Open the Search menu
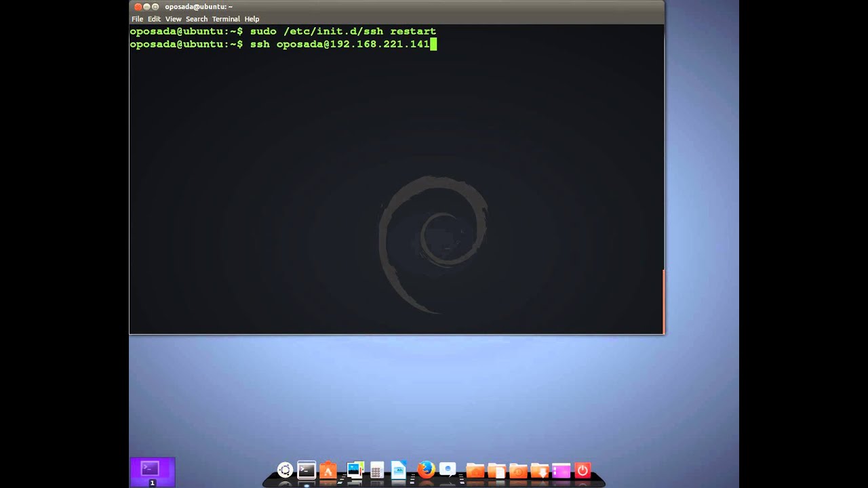The height and width of the screenshot is (488, 868). (196, 19)
